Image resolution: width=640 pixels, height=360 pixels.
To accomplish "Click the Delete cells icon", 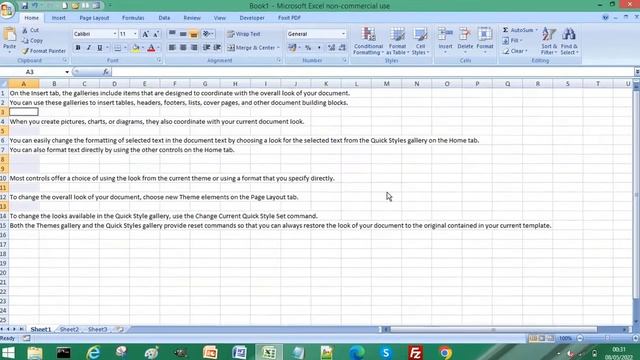I will (465, 35).
